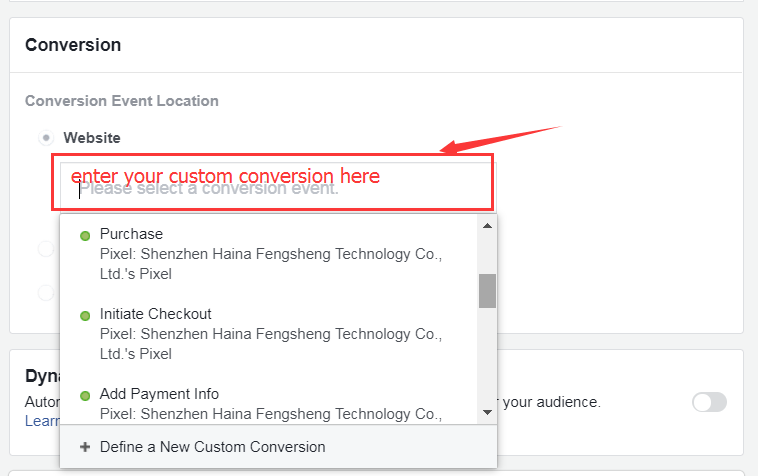Click Define a New Custom Conversion
758x476 pixels.
click(212, 447)
